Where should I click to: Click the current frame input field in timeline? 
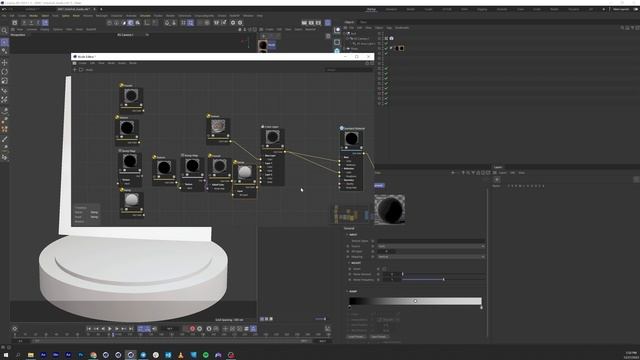tap(171, 329)
